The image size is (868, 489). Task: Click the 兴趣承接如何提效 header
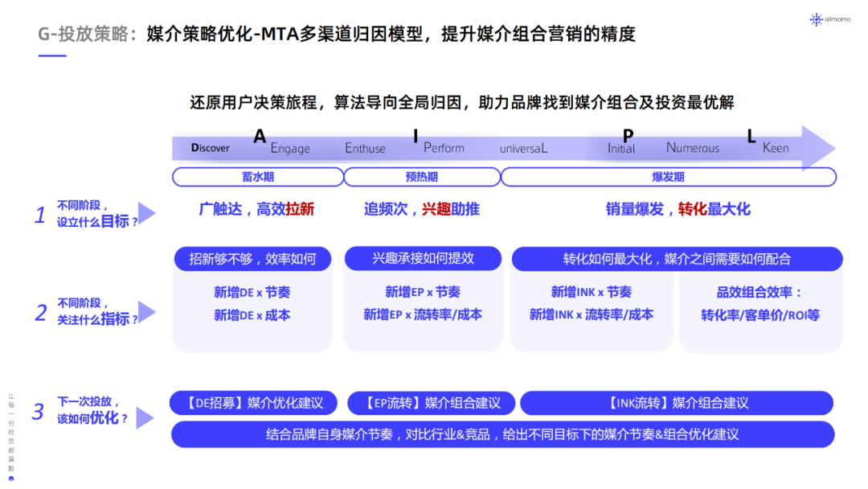tap(423, 258)
